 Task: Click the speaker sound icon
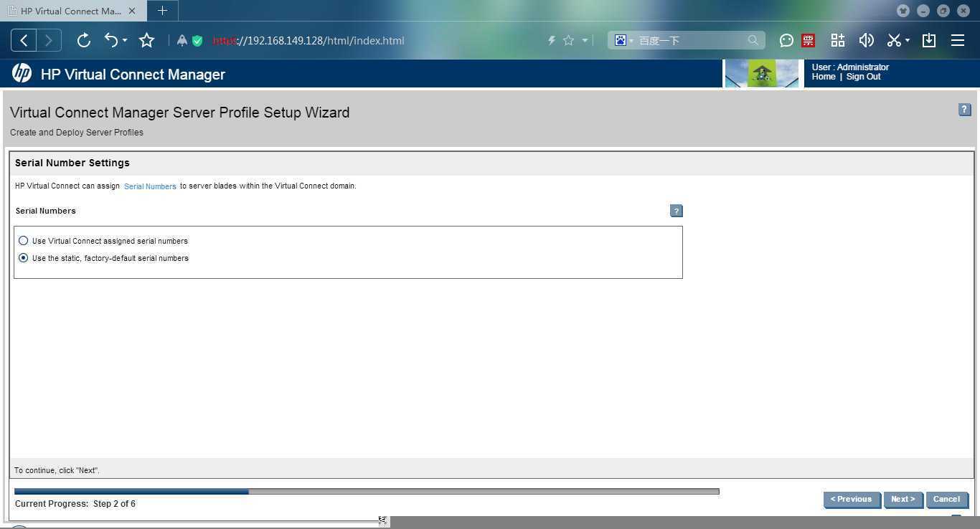[x=867, y=41]
